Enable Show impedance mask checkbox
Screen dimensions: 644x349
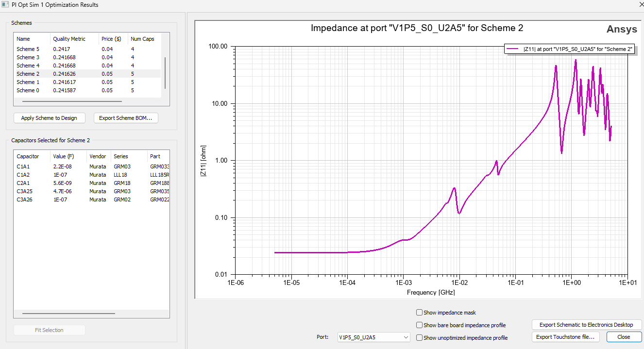(420, 313)
